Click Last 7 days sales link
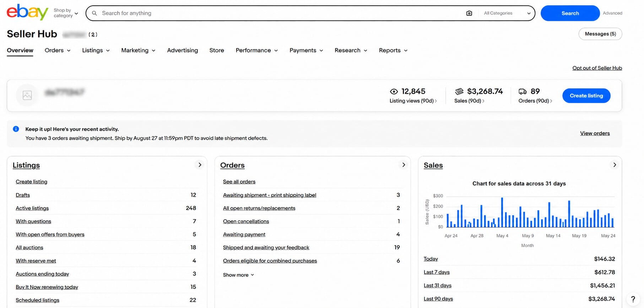 (x=437, y=272)
